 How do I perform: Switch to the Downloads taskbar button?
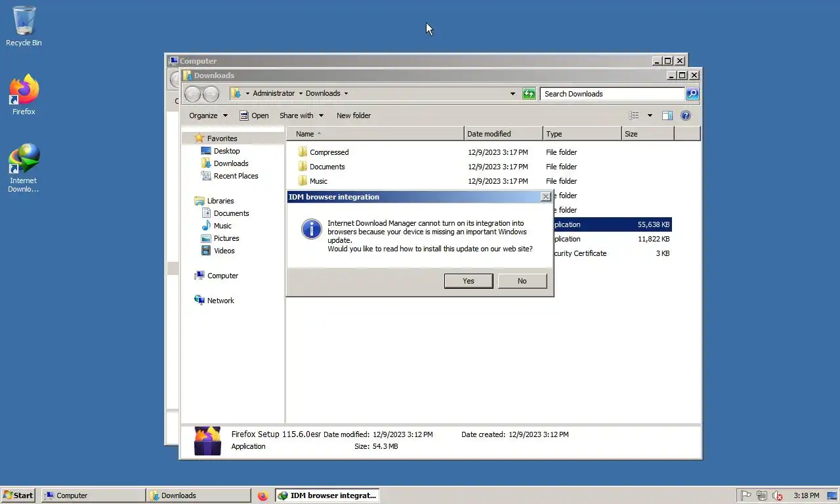199,495
